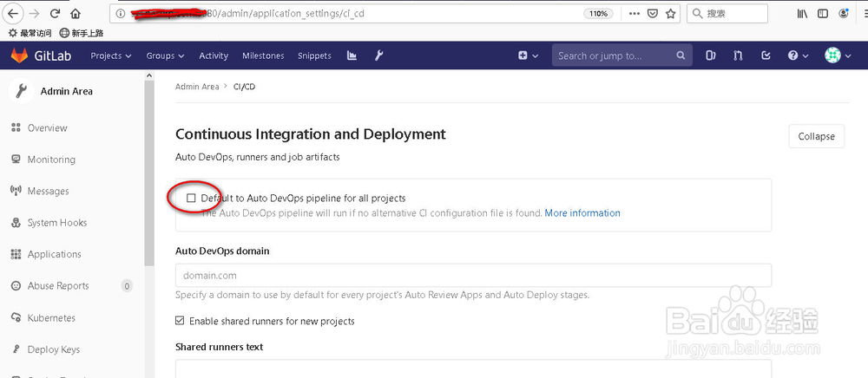Click the Applications grid icon
This screenshot has width=868, height=378.
pos(16,254)
